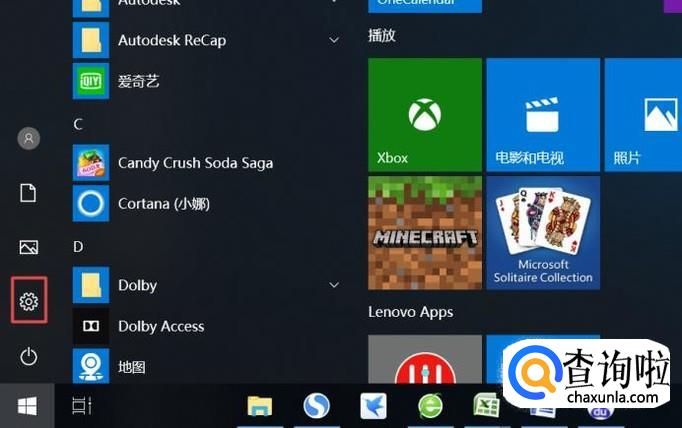This screenshot has height=428, width=682.
Task: Open the iQIYI app icon
Action: pos(91,81)
